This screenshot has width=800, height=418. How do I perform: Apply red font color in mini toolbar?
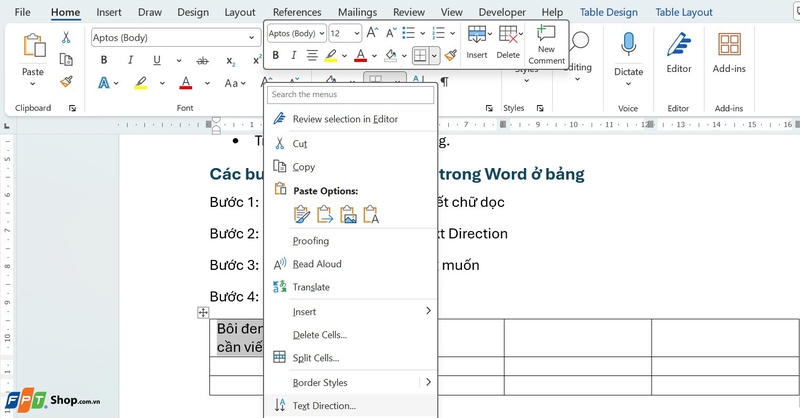[x=360, y=55]
